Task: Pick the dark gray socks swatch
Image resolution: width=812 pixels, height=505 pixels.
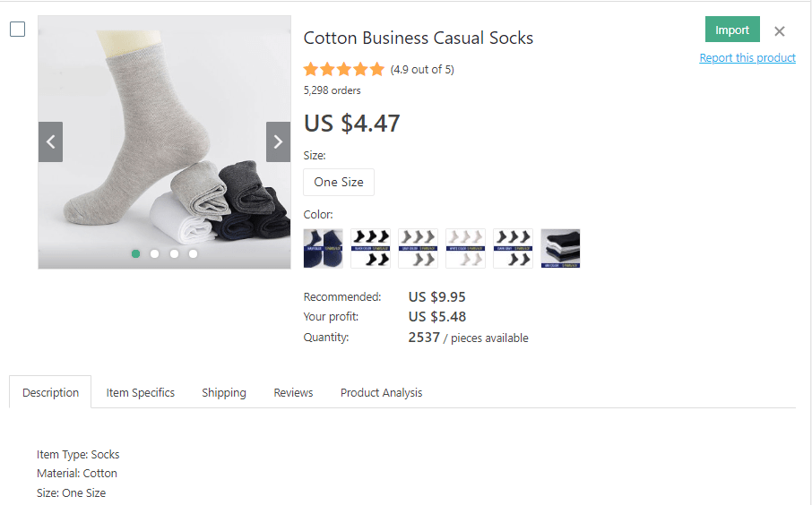Action: coord(513,248)
